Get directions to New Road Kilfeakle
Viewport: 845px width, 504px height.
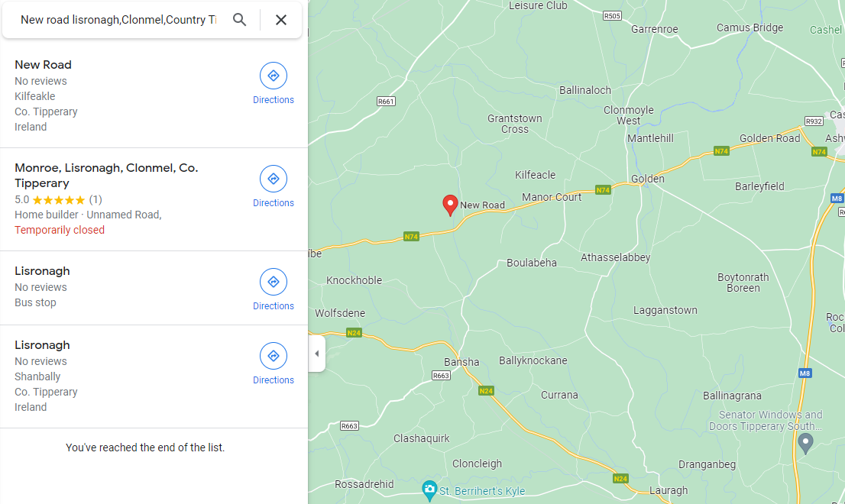point(273,82)
